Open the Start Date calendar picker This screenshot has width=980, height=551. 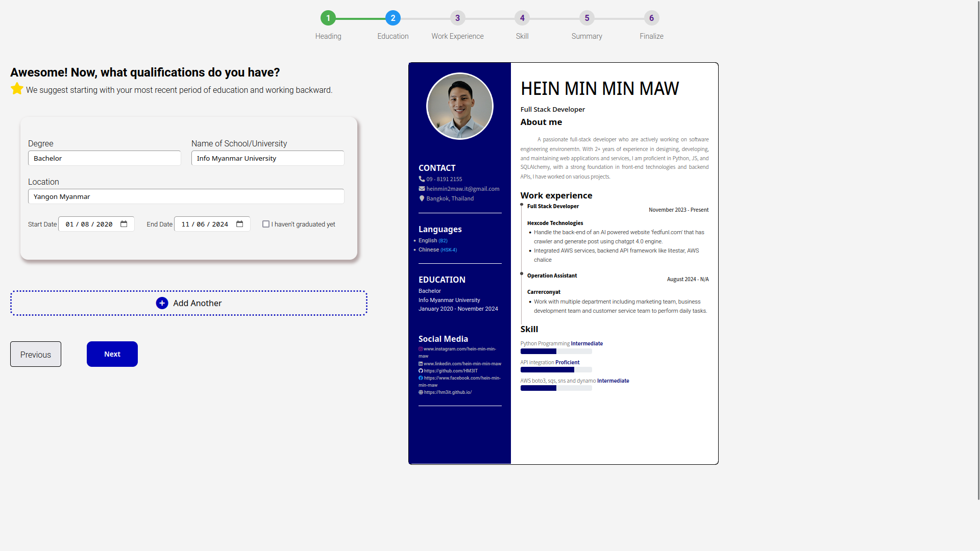point(124,223)
